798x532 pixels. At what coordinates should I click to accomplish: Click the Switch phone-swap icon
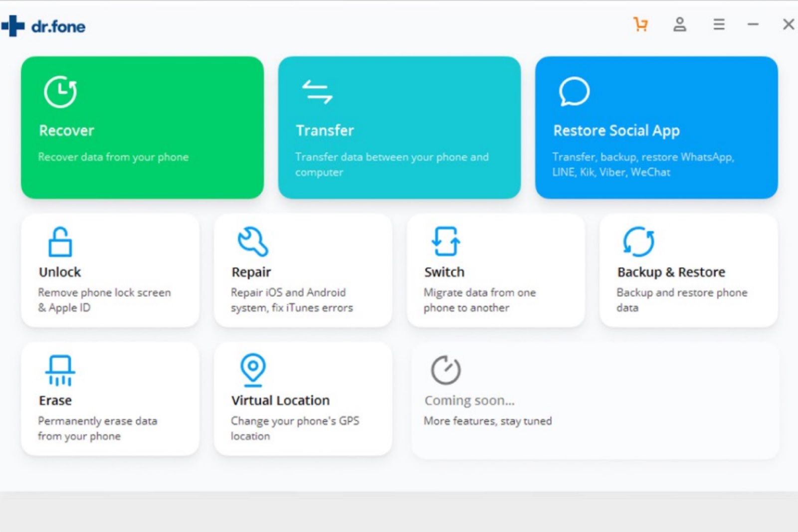[445, 241]
